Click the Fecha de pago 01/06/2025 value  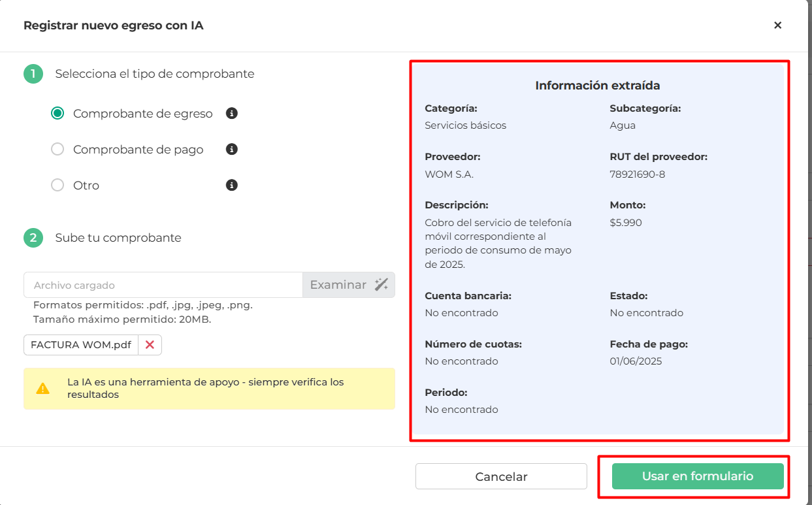point(636,361)
